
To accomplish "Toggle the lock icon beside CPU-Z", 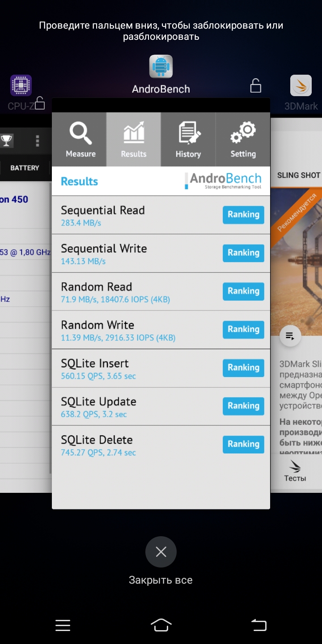I will pos(40,103).
